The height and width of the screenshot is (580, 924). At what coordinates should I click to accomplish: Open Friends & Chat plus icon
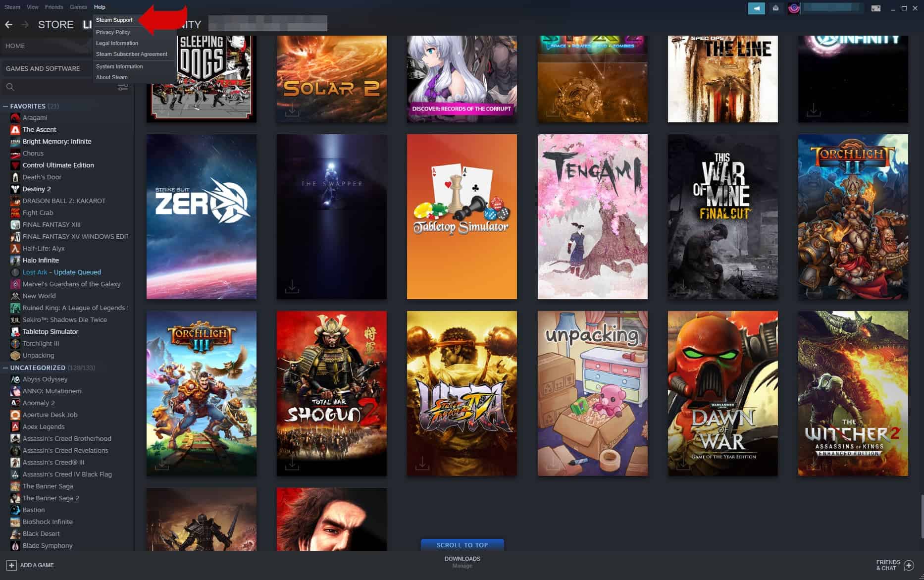click(909, 565)
